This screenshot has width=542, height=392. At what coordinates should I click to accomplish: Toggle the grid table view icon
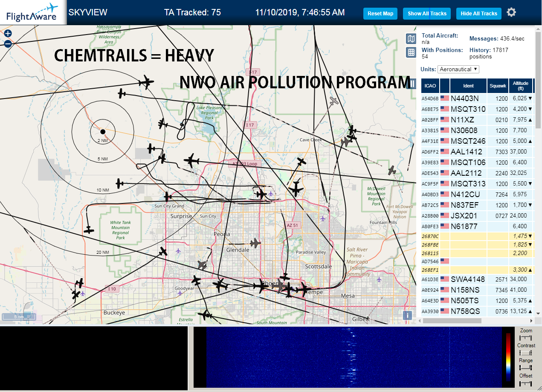pos(411,52)
